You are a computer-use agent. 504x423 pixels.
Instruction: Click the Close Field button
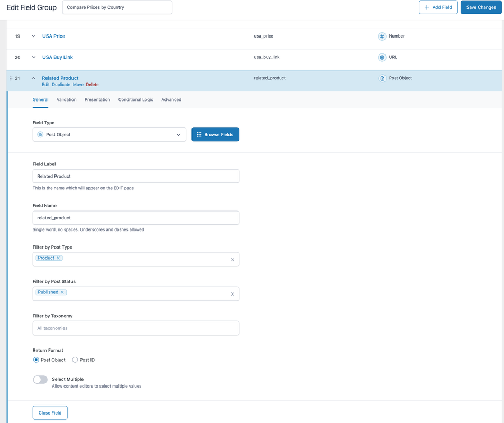tap(50, 413)
